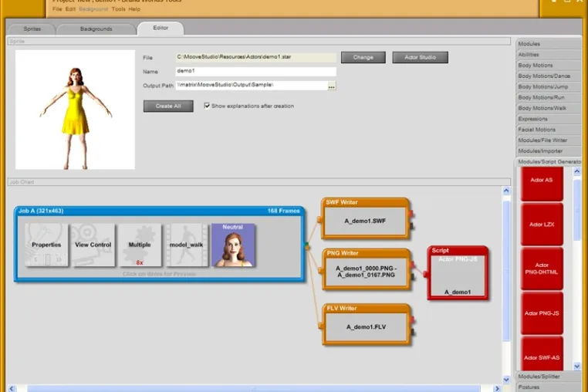Expand the Modules/Importer category

point(549,150)
